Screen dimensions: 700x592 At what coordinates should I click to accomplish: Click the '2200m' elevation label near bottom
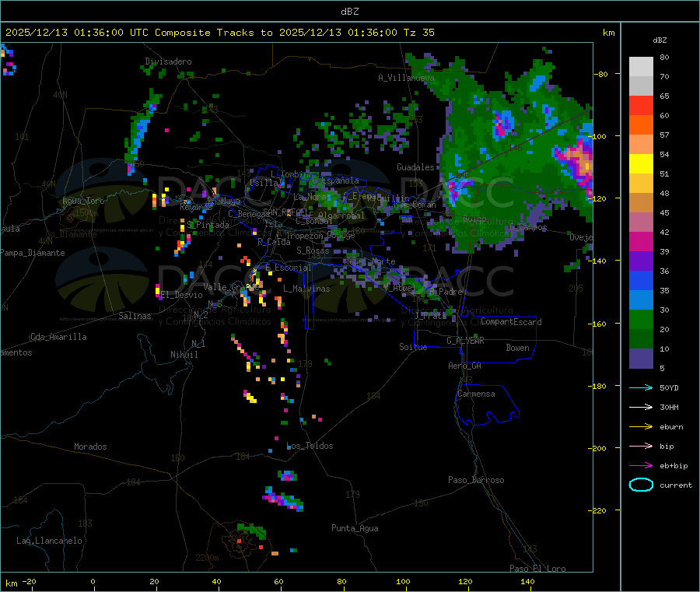(x=207, y=558)
